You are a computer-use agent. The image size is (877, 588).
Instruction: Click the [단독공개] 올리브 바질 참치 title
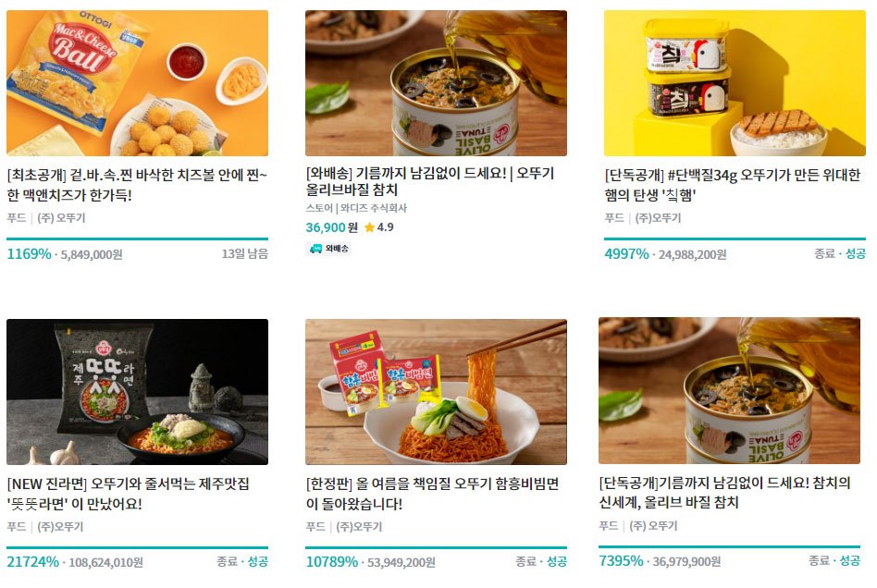(x=724, y=493)
